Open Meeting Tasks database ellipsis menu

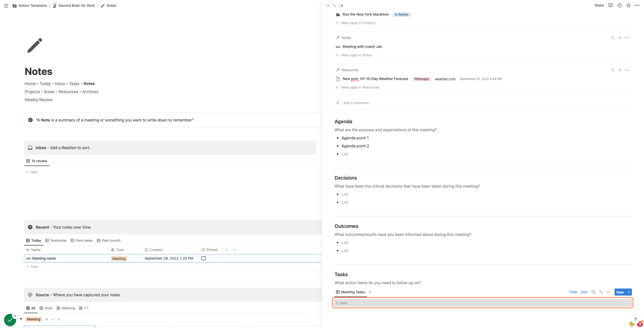click(609, 292)
